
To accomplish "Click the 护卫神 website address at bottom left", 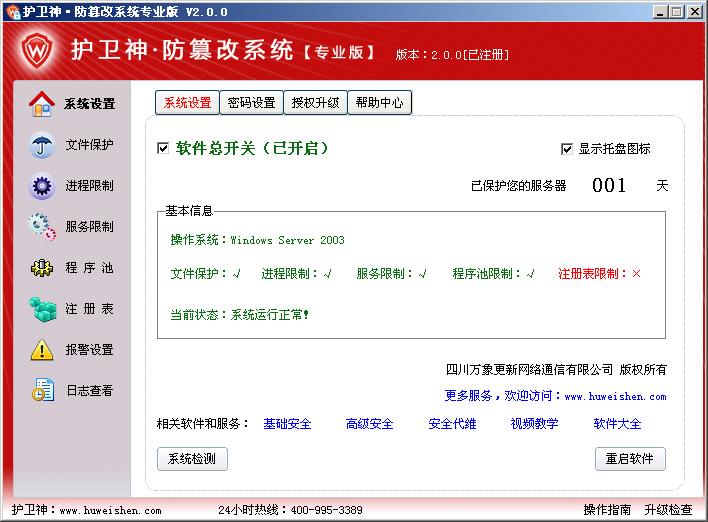I will tap(87, 510).
